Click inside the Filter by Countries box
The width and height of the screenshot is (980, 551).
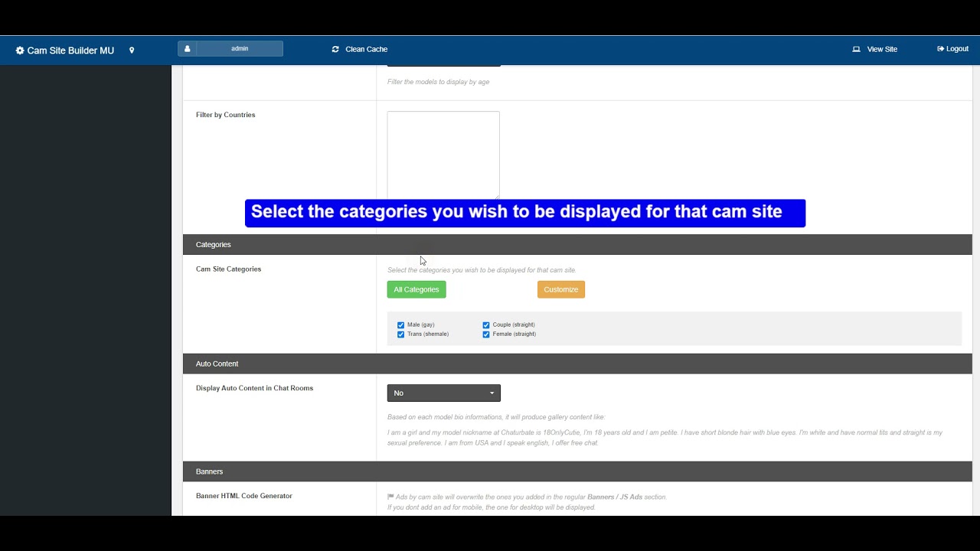443,155
